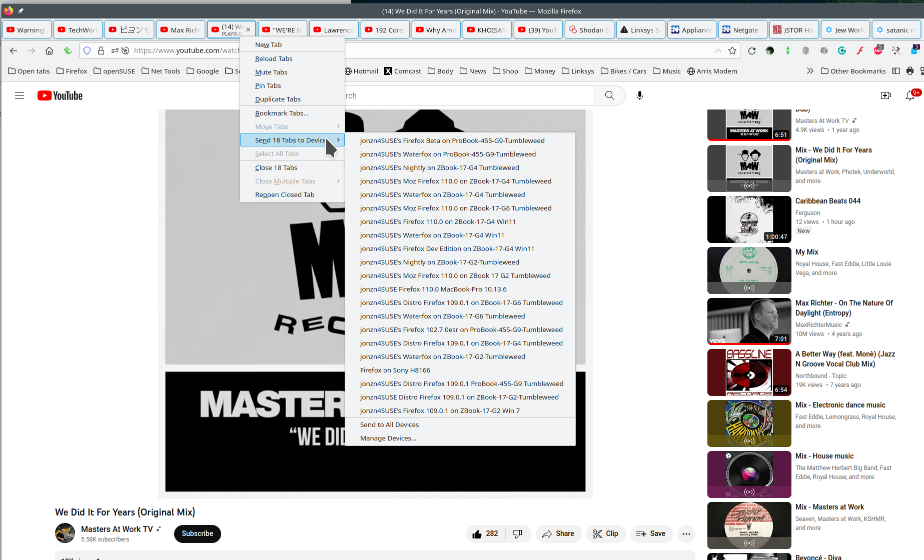Click the red Flash extension icon
The width and height of the screenshot is (924, 560).
coord(860,50)
